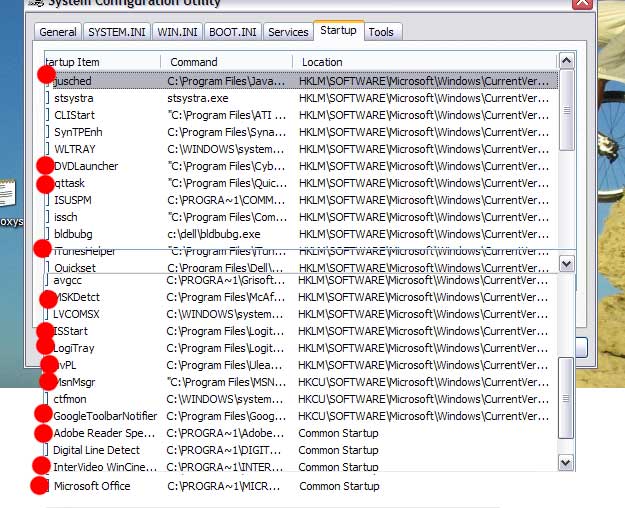The width and height of the screenshot is (625, 508).
Task: Select the LVCOMSX item name
Action: [x=76, y=314]
